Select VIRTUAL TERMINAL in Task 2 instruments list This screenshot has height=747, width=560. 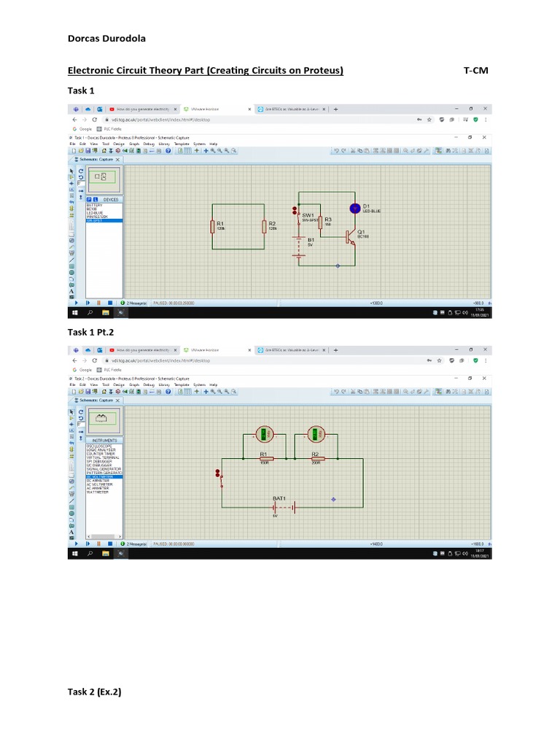[x=104, y=458]
